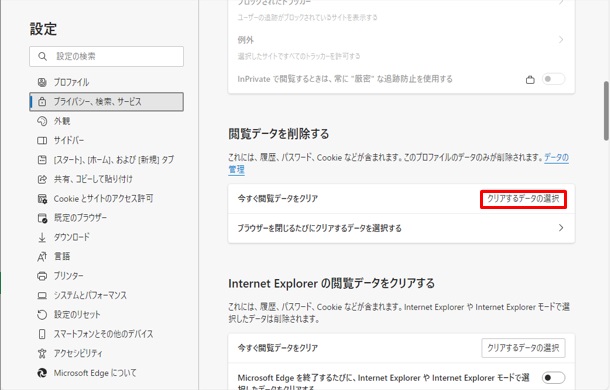Viewport: 610px width, 390px height.
Task: Toggle clear Internet Explorer data on exit switch
Action: click(553, 378)
